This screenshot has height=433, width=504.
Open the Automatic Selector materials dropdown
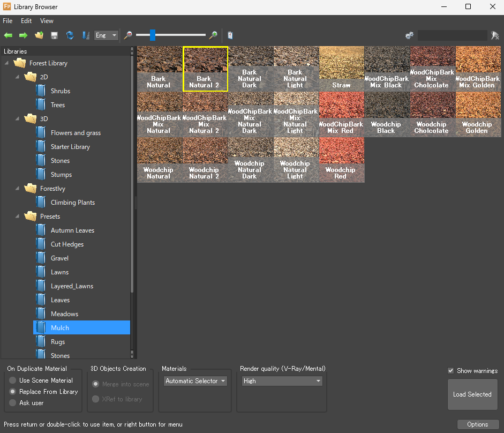pos(195,381)
